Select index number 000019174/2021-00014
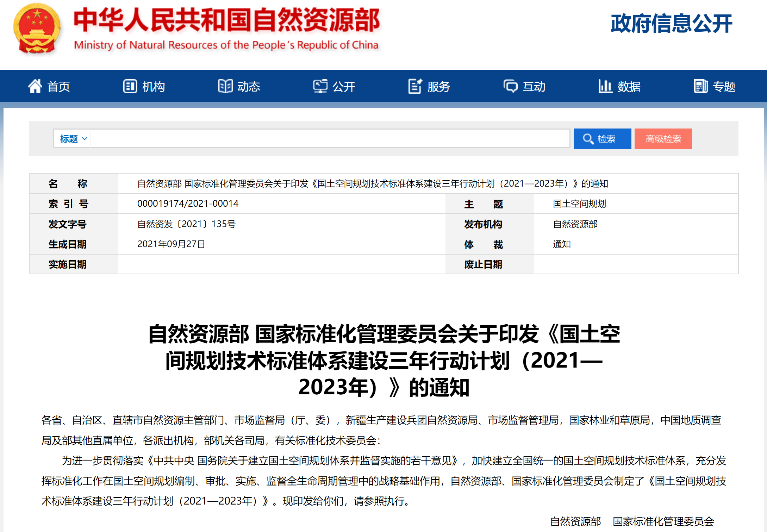The width and height of the screenshot is (767, 532). (188, 204)
